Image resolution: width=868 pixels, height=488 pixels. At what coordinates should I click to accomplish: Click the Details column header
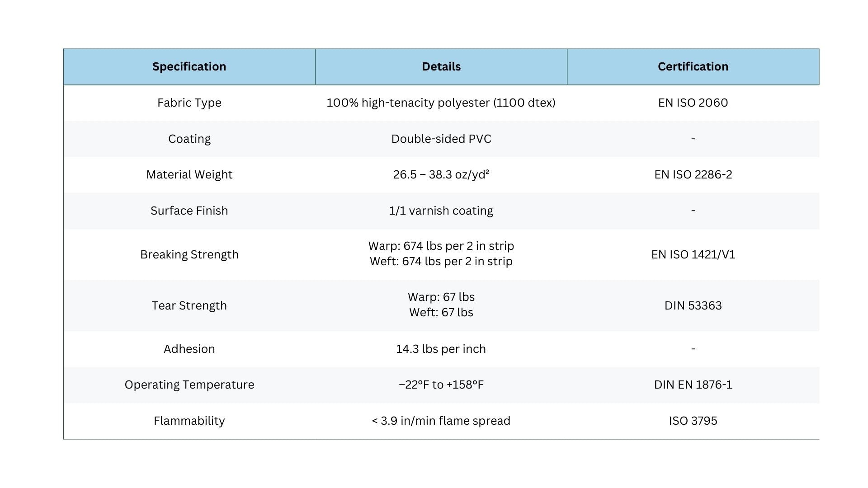[441, 67]
